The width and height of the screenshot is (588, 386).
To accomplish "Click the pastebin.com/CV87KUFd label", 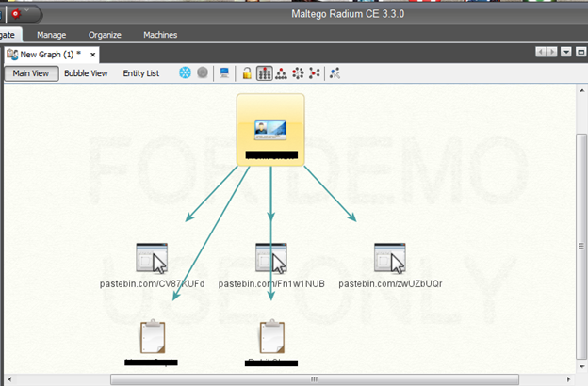I will [153, 284].
